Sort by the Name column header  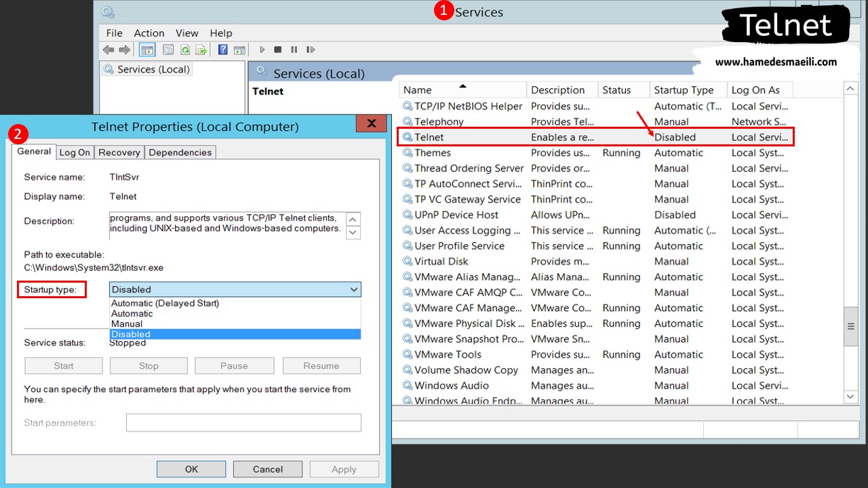tap(462, 90)
